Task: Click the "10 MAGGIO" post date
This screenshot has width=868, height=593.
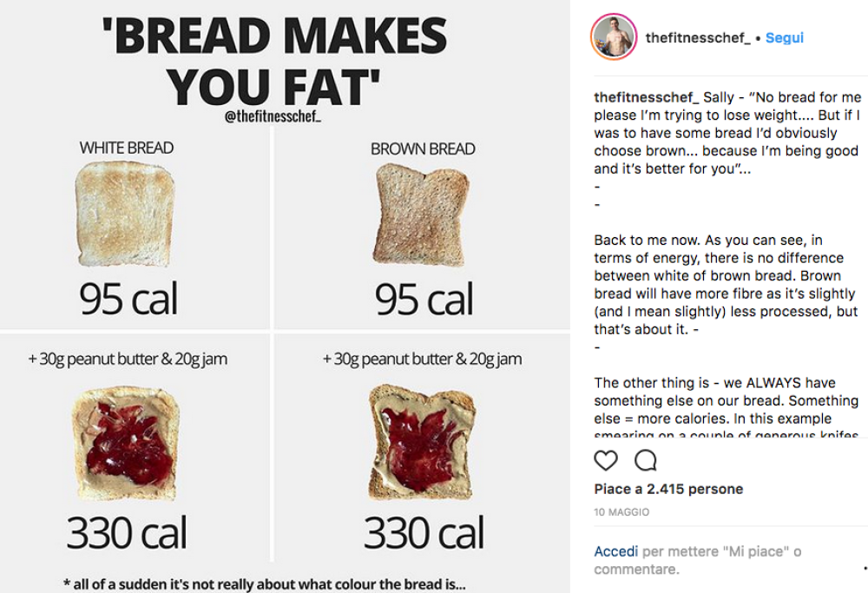Action: tap(621, 512)
